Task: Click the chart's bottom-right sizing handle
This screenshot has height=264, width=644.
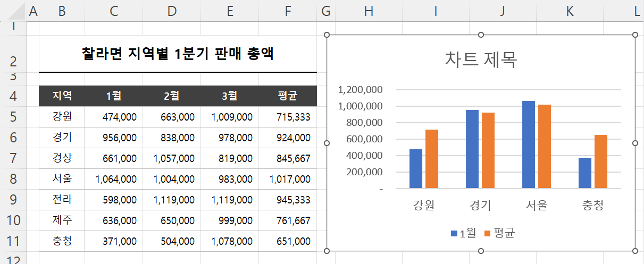Action: 635,251
